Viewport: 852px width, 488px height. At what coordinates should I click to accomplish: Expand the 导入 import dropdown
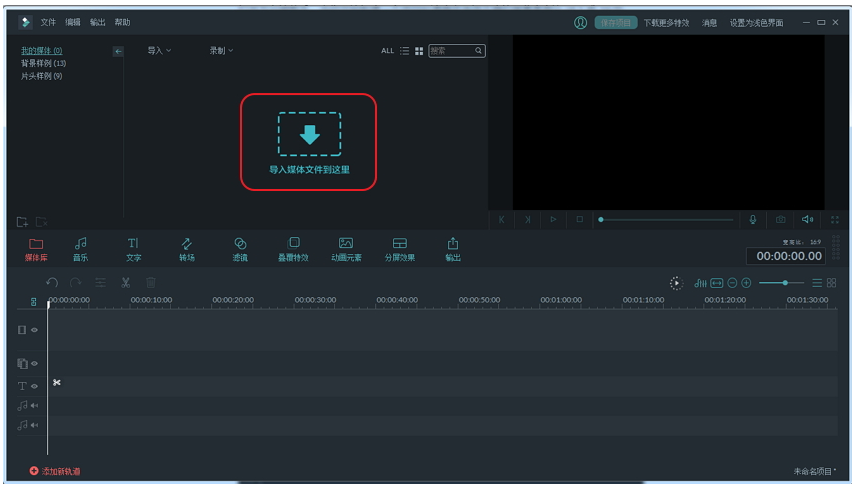click(159, 51)
